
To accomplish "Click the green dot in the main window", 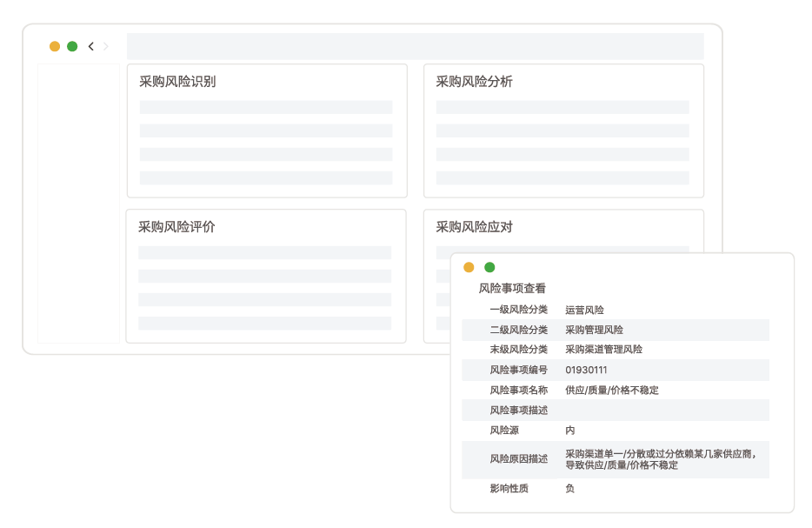I will click(x=72, y=46).
